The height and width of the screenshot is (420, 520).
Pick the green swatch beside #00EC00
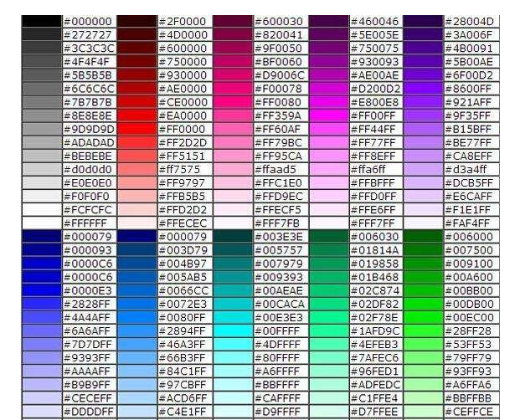tap(423, 317)
